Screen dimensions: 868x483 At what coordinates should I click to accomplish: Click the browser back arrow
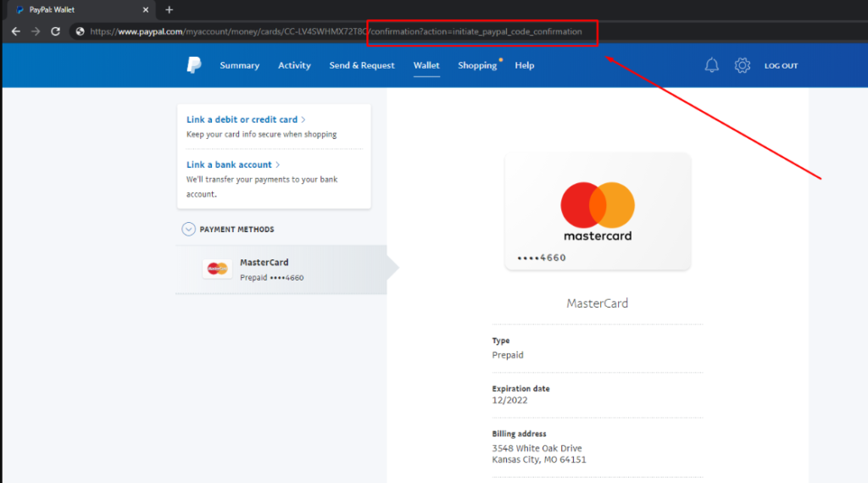click(15, 31)
